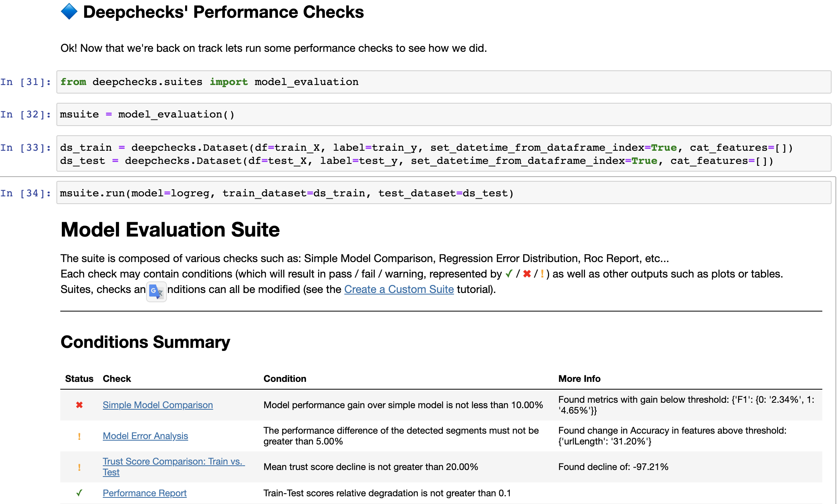This screenshot has width=837, height=504.
Task: Select the In [33] prompt label
Action: coord(26,148)
